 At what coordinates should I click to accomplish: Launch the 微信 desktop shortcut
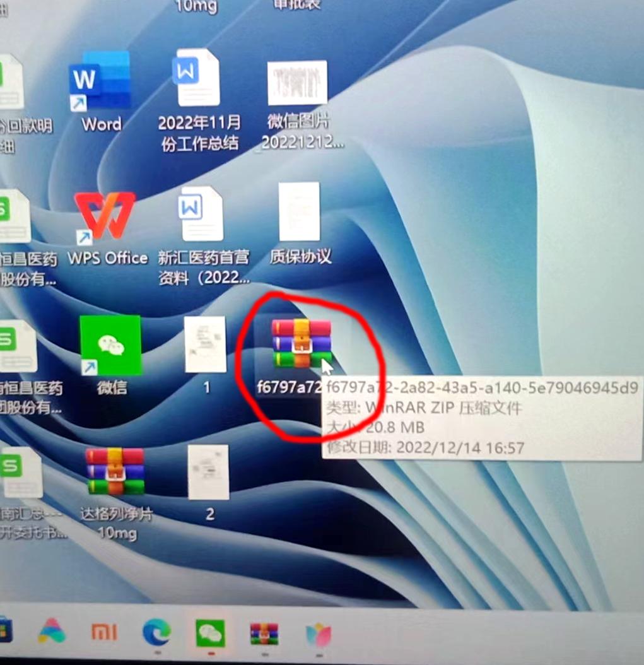(x=110, y=344)
